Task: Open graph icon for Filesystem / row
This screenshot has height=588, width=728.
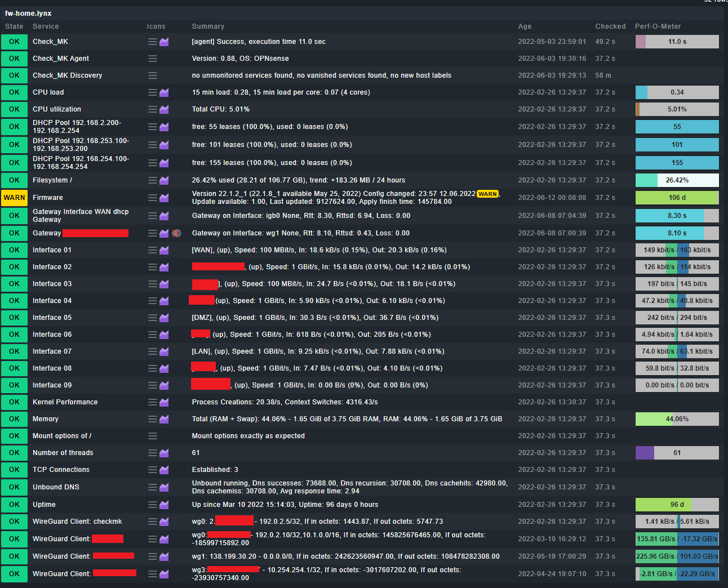Action: [164, 180]
